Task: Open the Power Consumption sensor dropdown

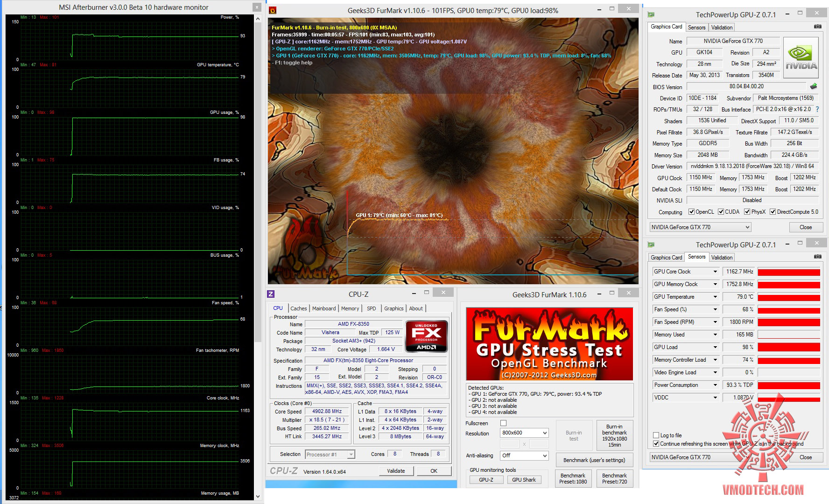Action: (715, 385)
